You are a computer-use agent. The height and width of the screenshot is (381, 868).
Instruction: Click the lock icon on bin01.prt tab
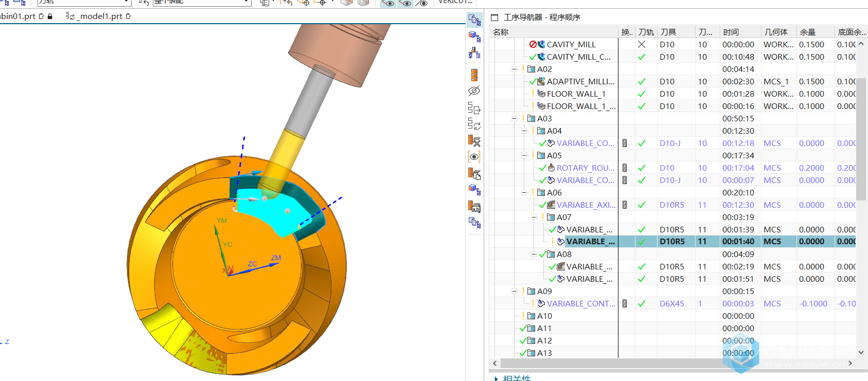(x=50, y=16)
